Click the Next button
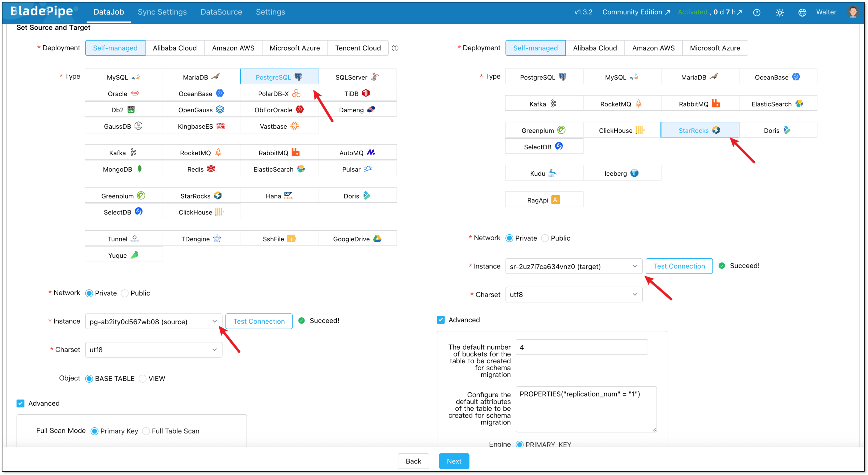 click(454, 461)
